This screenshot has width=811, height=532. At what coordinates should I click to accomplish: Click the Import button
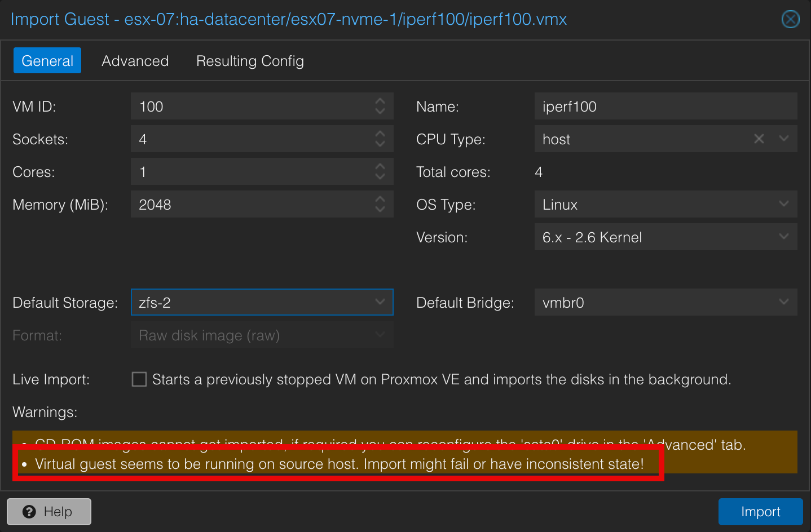pyautogui.click(x=760, y=511)
